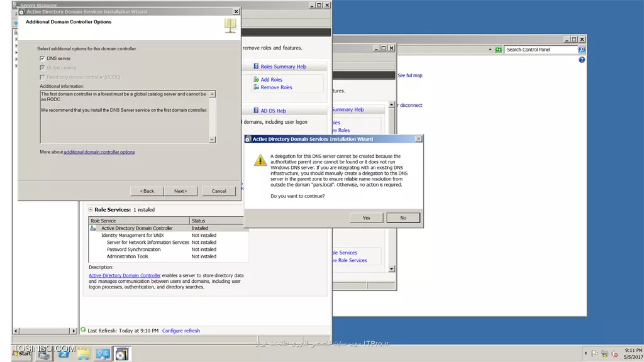Click No in the DNS delegation warning
Viewport: 644px width, 362px height.
click(x=403, y=218)
